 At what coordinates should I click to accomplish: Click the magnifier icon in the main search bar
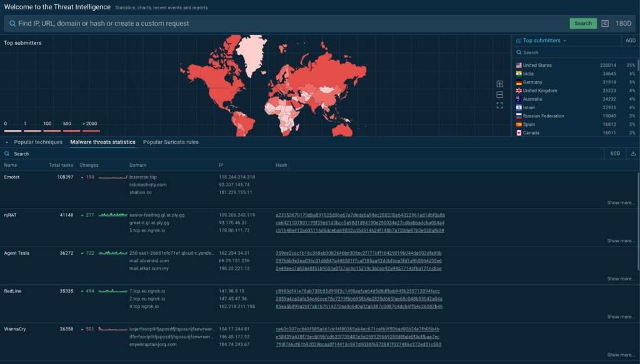[12, 23]
